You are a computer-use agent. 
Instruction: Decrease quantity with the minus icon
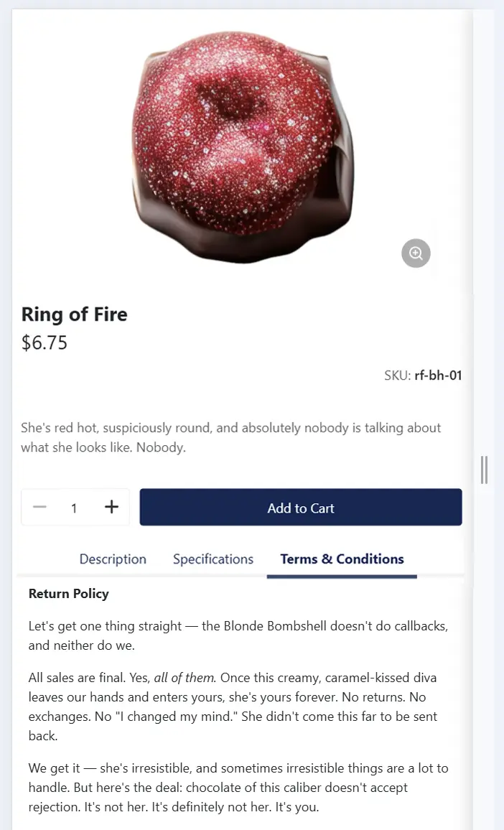pyautogui.click(x=39, y=507)
